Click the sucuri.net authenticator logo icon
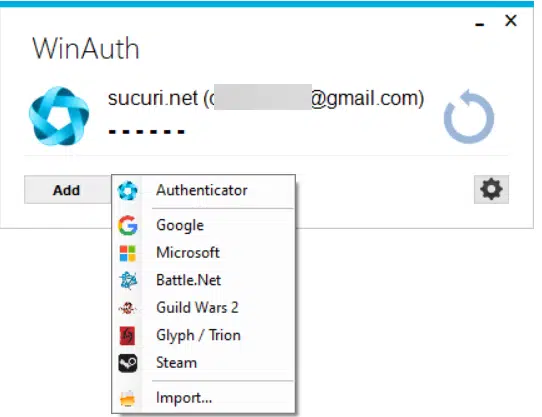Screen dimensions: 542x417 59,116
